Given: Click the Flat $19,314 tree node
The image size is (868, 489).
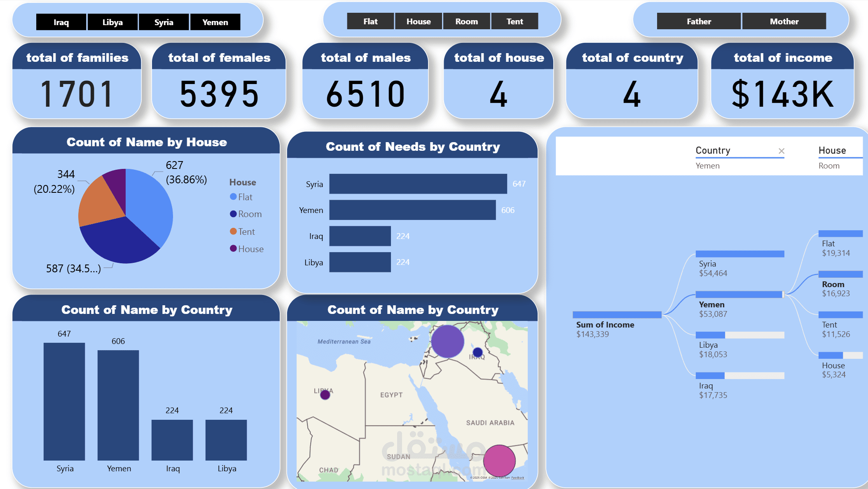Looking at the screenshot, I should pos(840,234).
